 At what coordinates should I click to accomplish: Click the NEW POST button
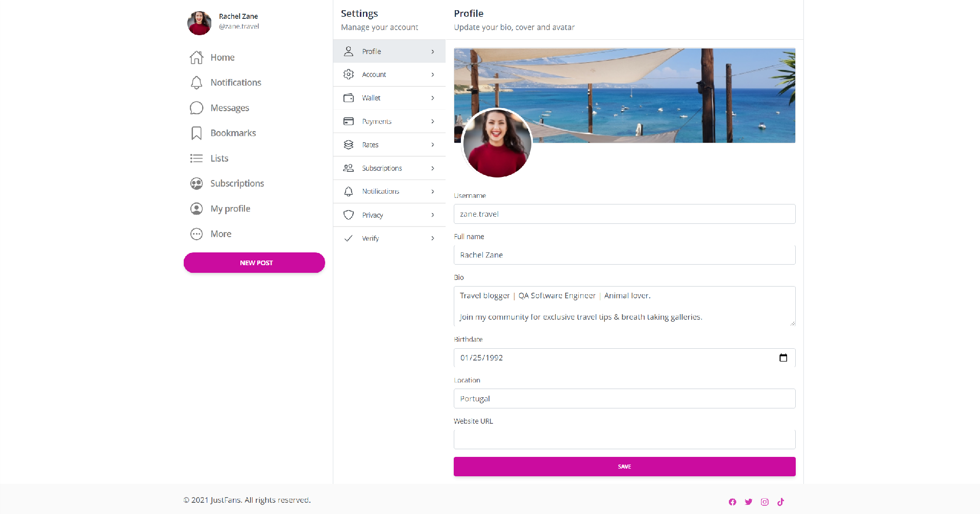[x=254, y=263]
